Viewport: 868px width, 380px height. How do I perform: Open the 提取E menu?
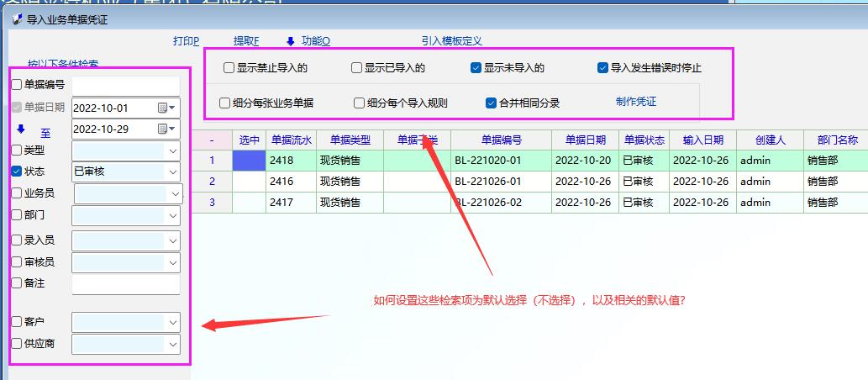click(246, 41)
